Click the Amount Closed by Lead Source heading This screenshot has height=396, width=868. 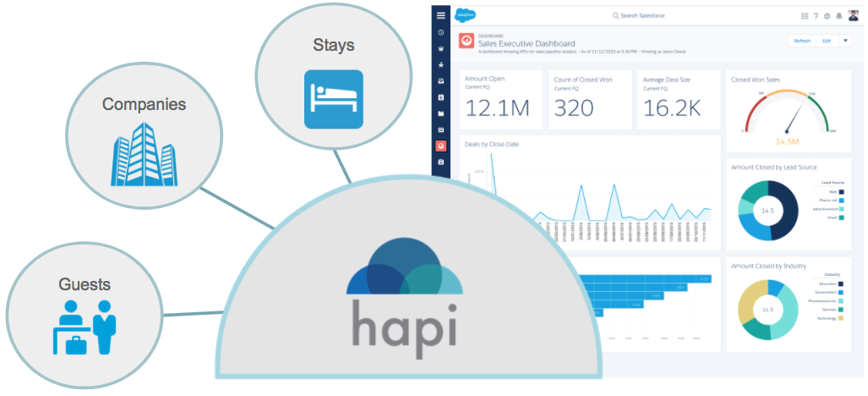tap(774, 168)
